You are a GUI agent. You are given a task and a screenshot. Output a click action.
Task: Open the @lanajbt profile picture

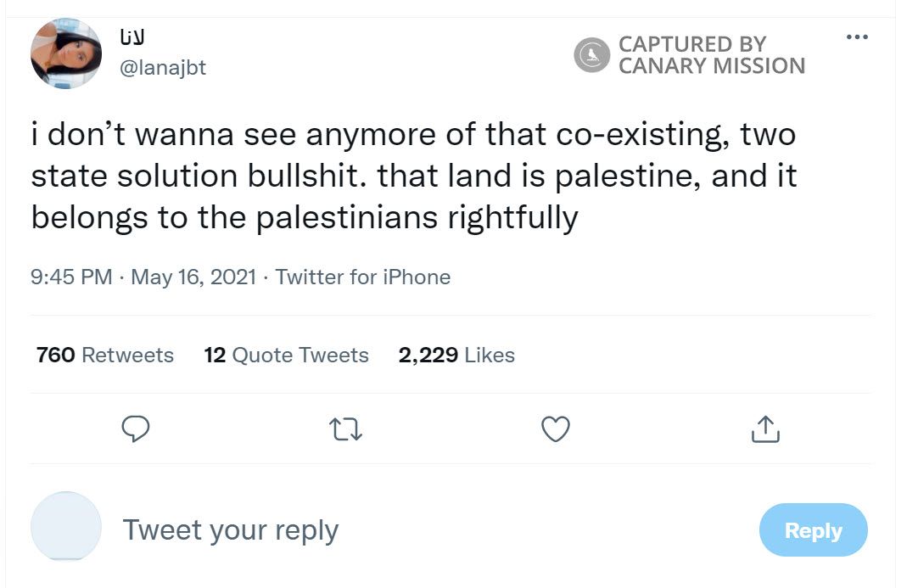[66, 53]
